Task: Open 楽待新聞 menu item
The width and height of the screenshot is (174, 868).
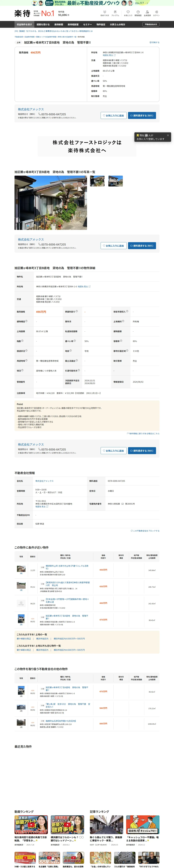Action: (59, 25)
